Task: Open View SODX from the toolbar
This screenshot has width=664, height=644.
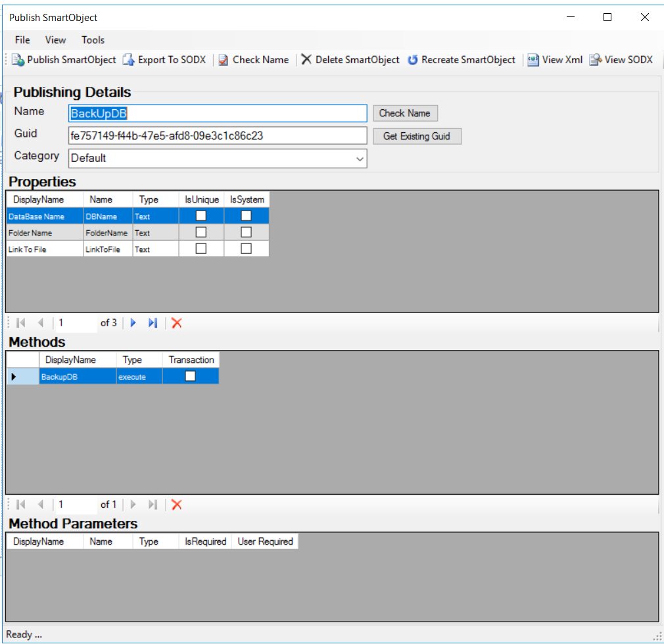Action: (595, 60)
